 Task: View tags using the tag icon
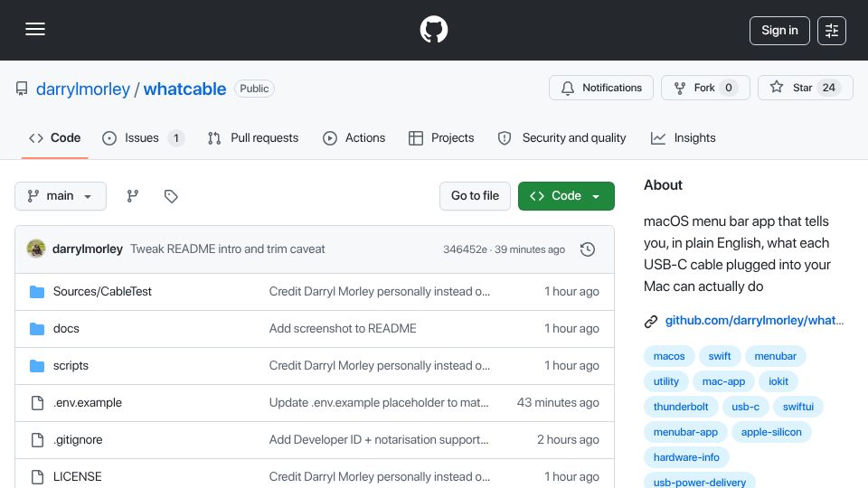171,196
